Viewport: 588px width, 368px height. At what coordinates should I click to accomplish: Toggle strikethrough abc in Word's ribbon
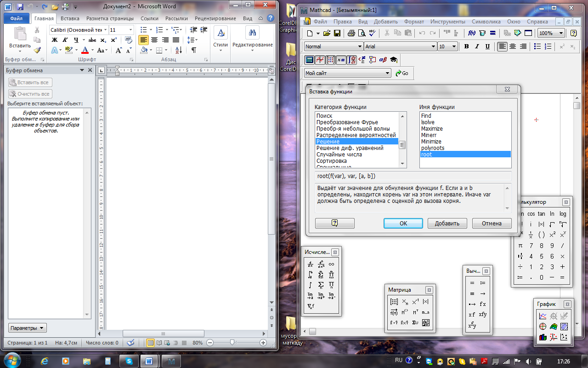[92, 40]
